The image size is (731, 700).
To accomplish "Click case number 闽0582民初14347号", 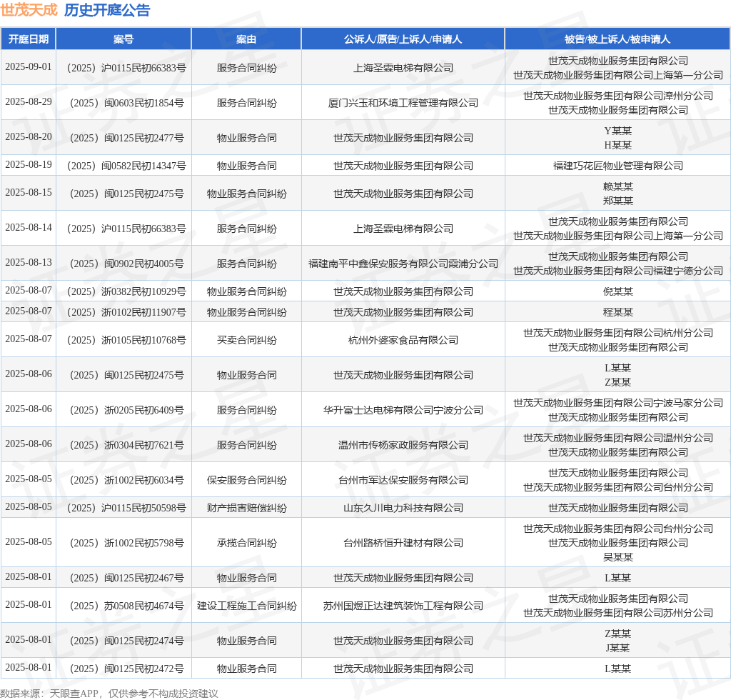I will [126, 166].
